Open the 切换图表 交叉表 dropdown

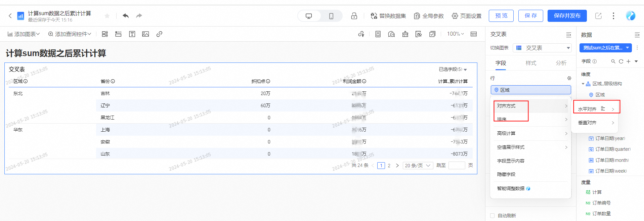[542, 48]
